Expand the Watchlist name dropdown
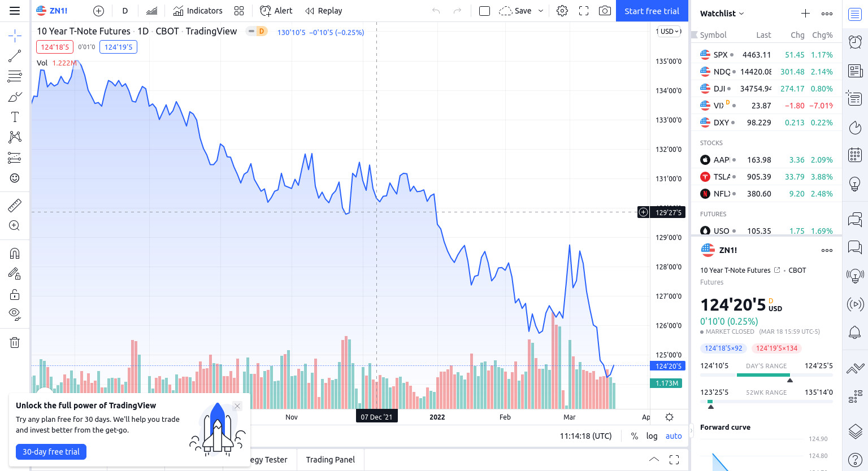868x471 pixels. [722, 14]
